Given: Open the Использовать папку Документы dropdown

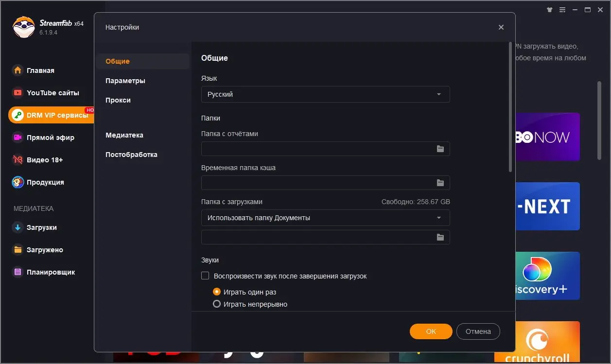Looking at the screenshot, I should tap(325, 218).
